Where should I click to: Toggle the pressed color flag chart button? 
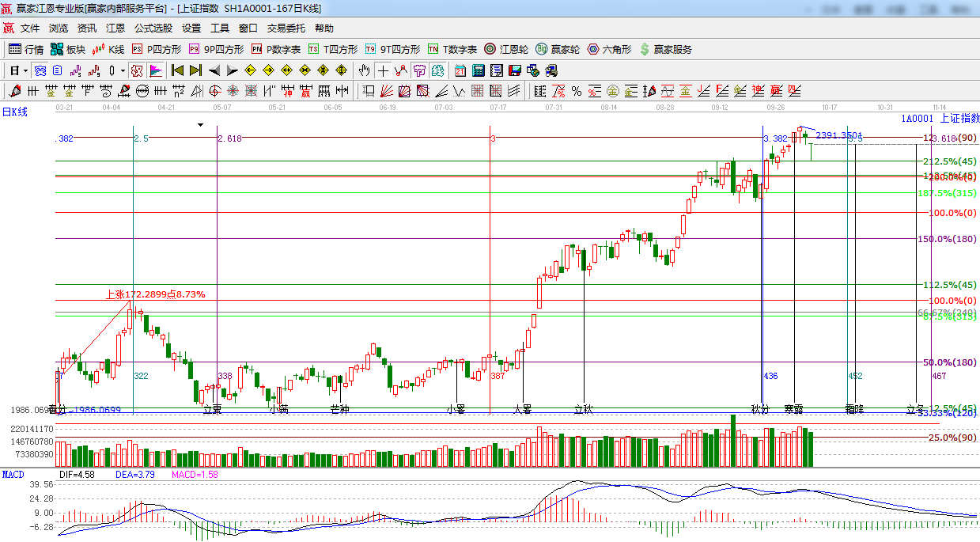tap(156, 70)
